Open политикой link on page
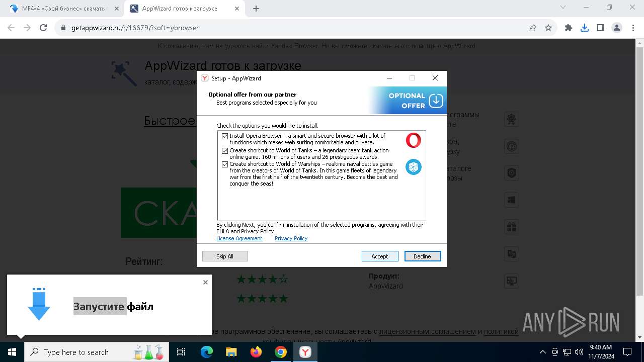The image size is (644, 362). point(501,331)
